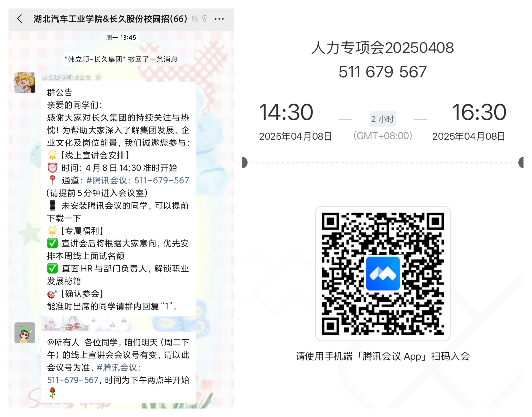Viewport: 532px width, 417px height.
Task: Tap the meeting number 511 679 567
Action: click(x=382, y=72)
